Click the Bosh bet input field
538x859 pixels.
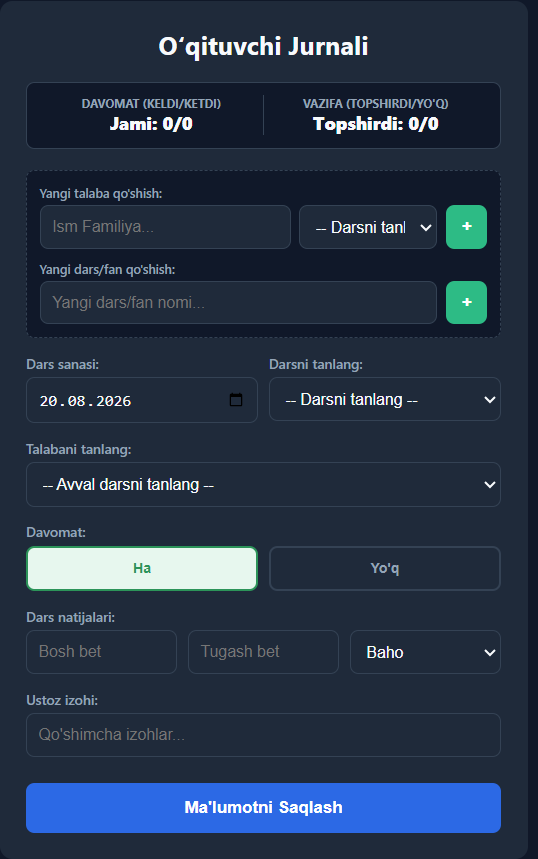(101, 652)
